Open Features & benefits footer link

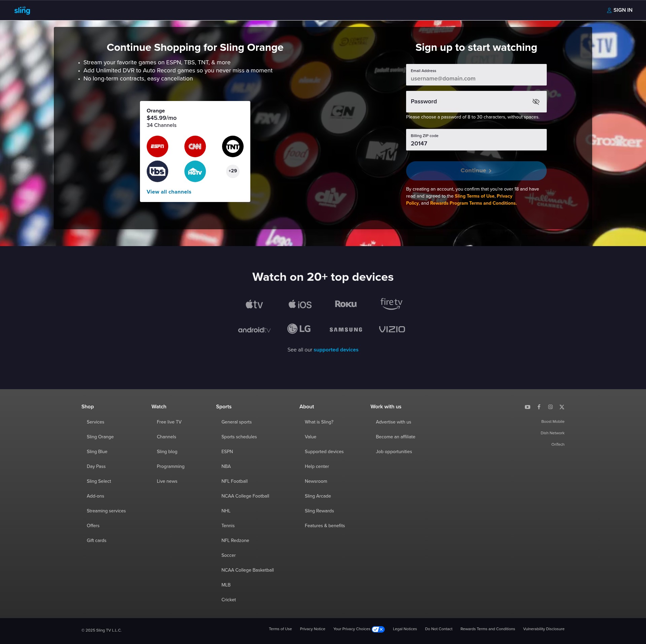[325, 526]
